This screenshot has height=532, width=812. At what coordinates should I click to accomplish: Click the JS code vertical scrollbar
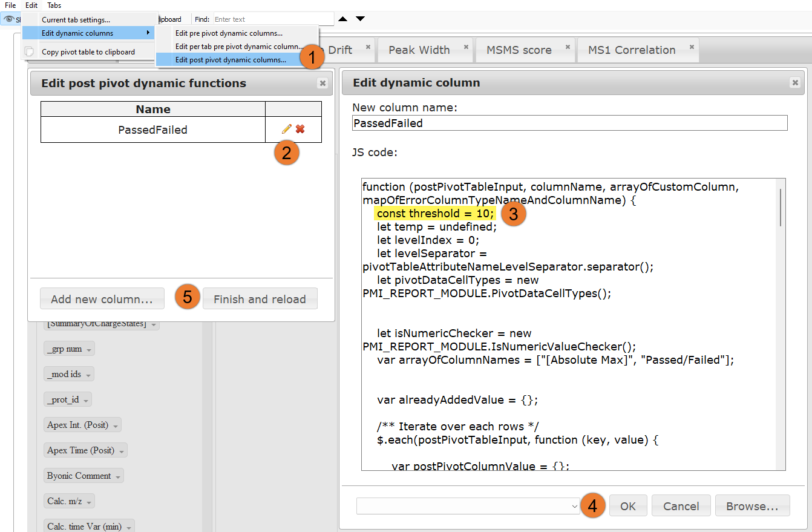pyautogui.click(x=781, y=207)
